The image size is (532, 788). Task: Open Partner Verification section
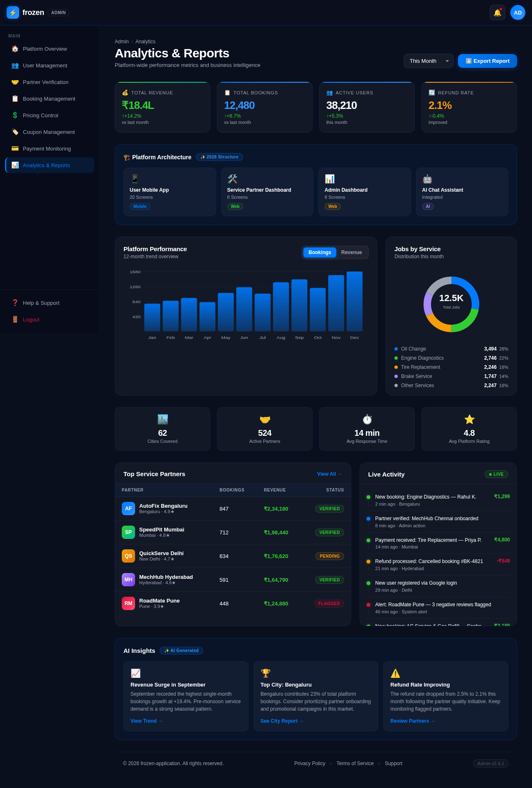[49, 82]
